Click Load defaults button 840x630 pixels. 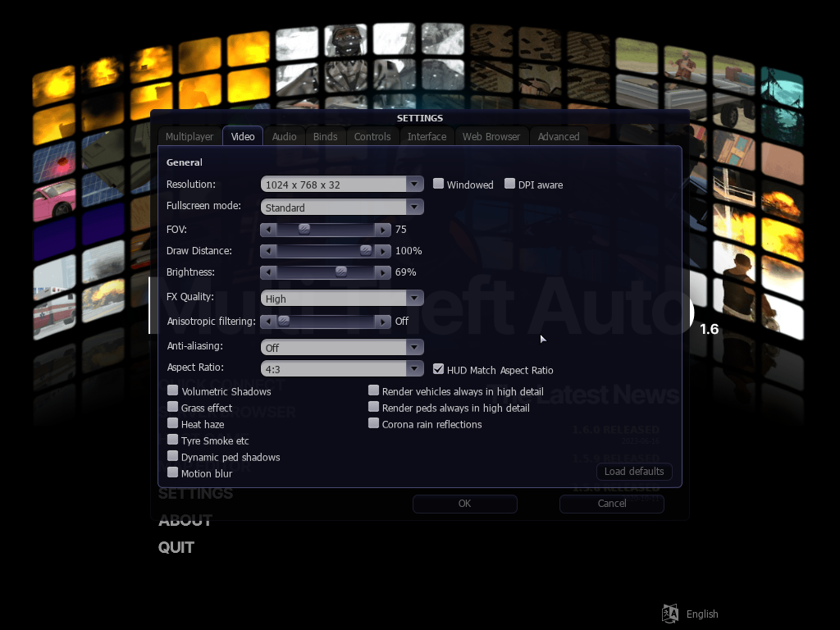point(634,472)
